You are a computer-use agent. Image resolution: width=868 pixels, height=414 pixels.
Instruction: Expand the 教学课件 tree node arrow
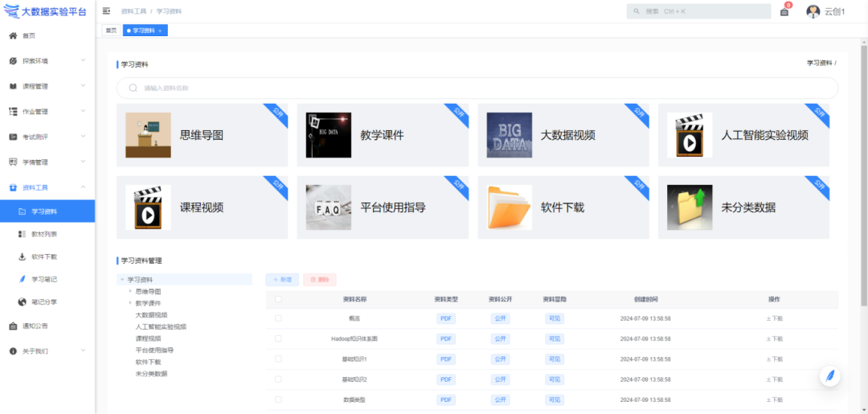[x=130, y=303]
